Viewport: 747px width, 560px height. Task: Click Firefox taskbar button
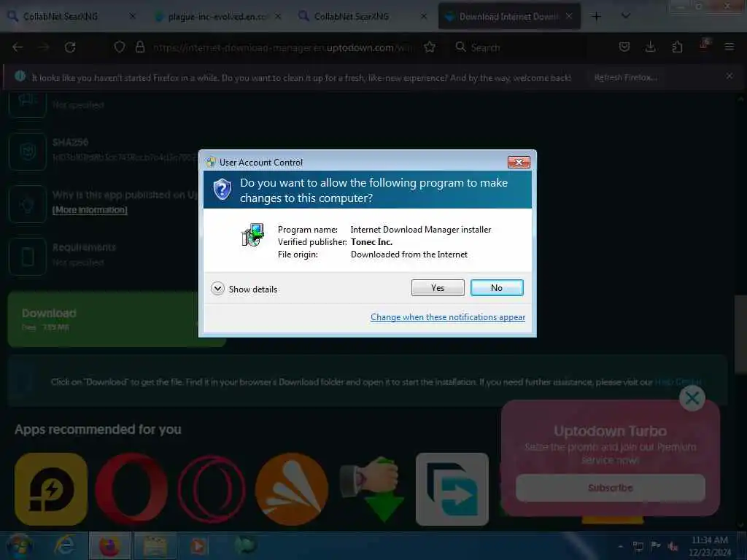tap(109, 546)
